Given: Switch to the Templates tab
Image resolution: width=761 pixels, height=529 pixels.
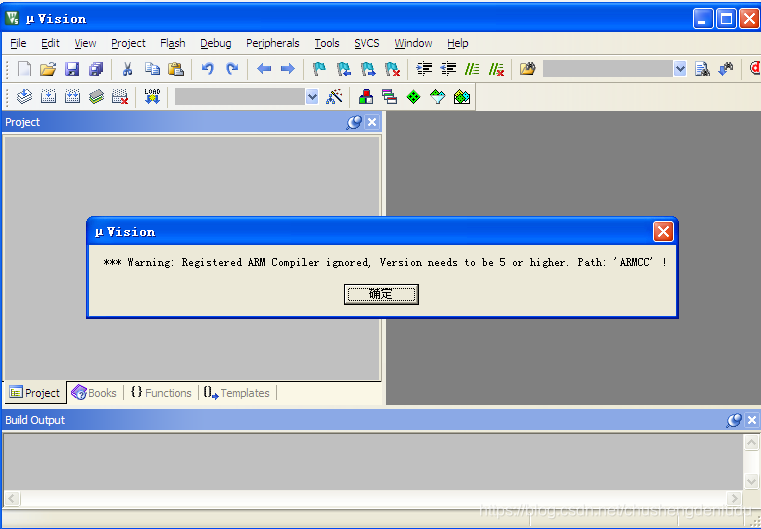Looking at the screenshot, I should point(236,393).
